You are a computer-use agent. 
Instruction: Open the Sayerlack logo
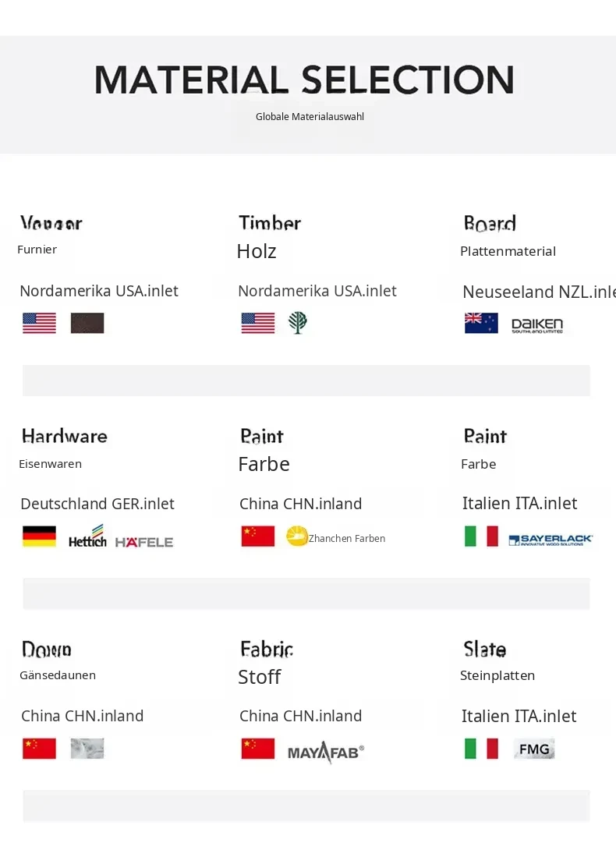(x=551, y=540)
